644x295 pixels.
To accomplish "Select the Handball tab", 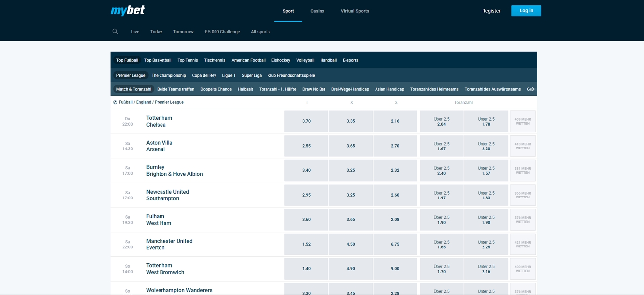I will (x=328, y=60).
